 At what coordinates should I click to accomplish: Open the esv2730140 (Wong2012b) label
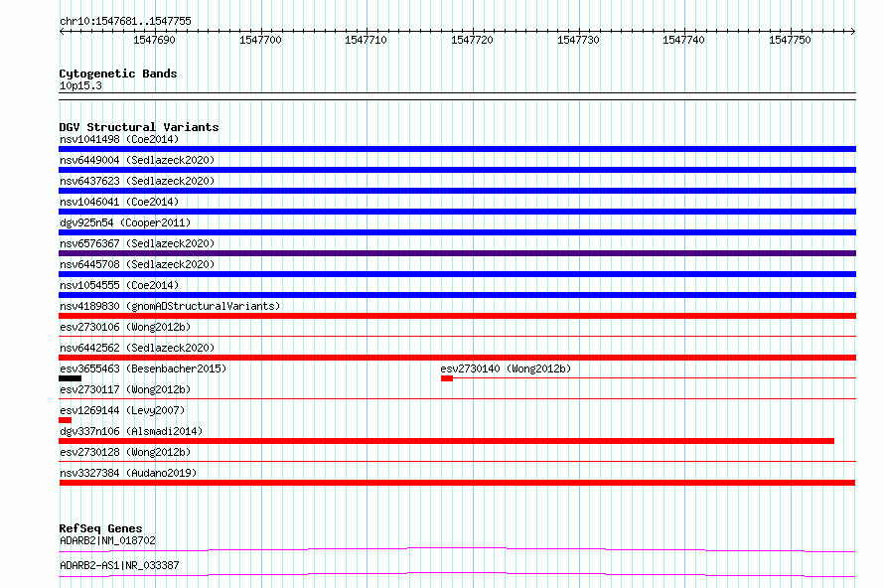point(506,368)
